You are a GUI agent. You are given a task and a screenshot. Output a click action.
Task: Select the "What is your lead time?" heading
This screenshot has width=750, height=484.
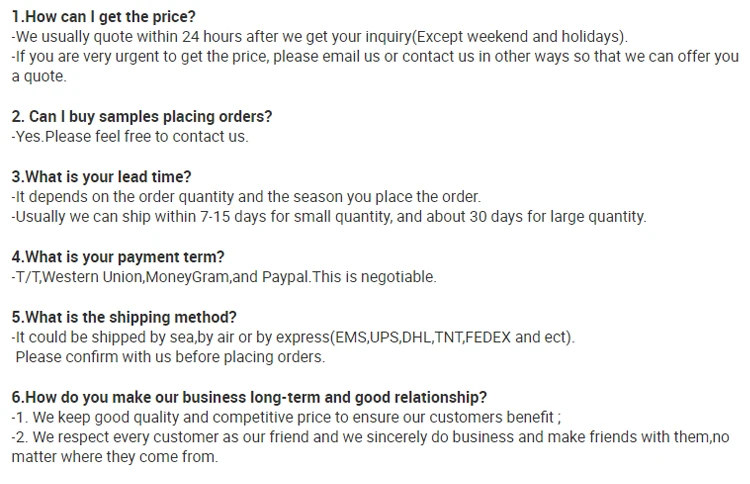(x=101, y=177)
